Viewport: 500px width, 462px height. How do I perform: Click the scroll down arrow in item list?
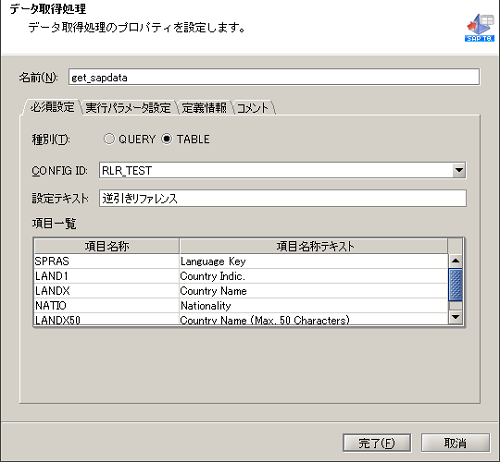click(x=455, y=317)
